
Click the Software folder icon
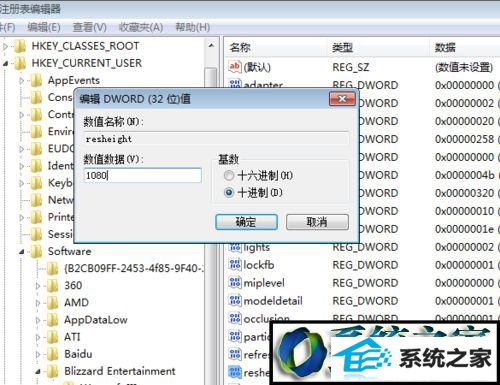(x=36, y=251)
